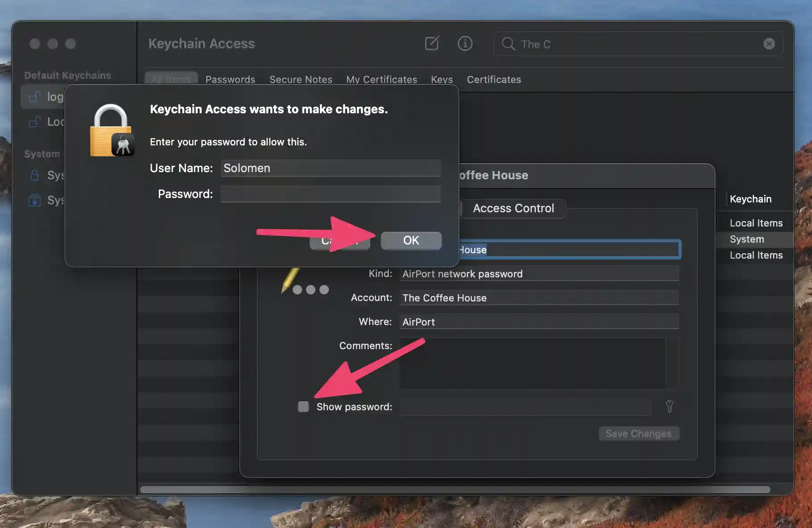Screen dimensions: 812x528
Task: Select the Certificates tab
Action: tap(494, 79)
